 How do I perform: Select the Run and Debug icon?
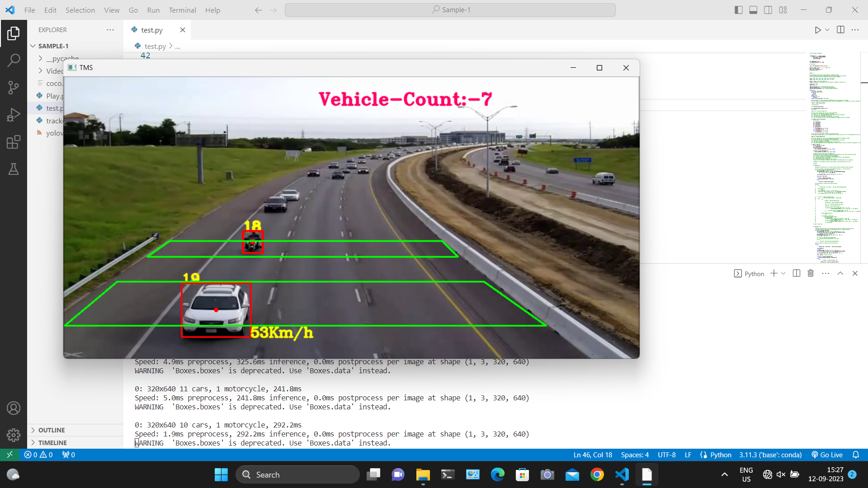click(14, 114)
